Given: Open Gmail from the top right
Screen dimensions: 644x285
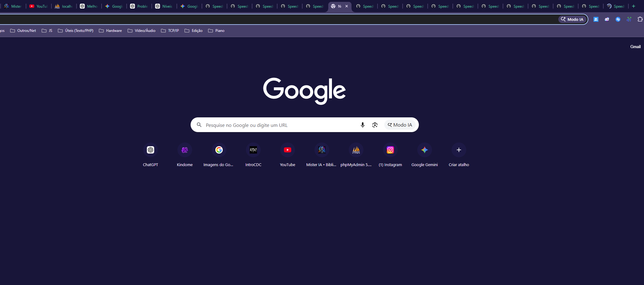Looking at the screenshot, I should click(x=635, y=47).
